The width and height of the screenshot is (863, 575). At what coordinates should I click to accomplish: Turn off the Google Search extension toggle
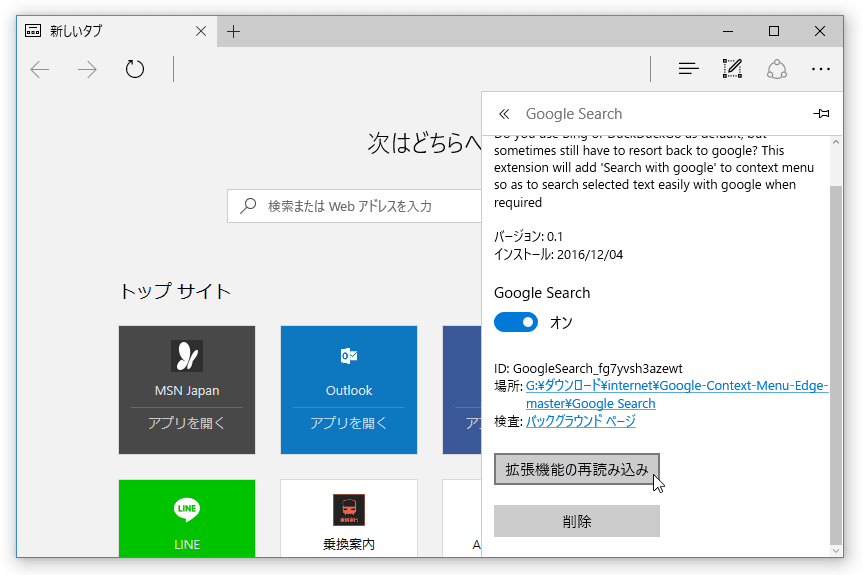tap(516, 322)
